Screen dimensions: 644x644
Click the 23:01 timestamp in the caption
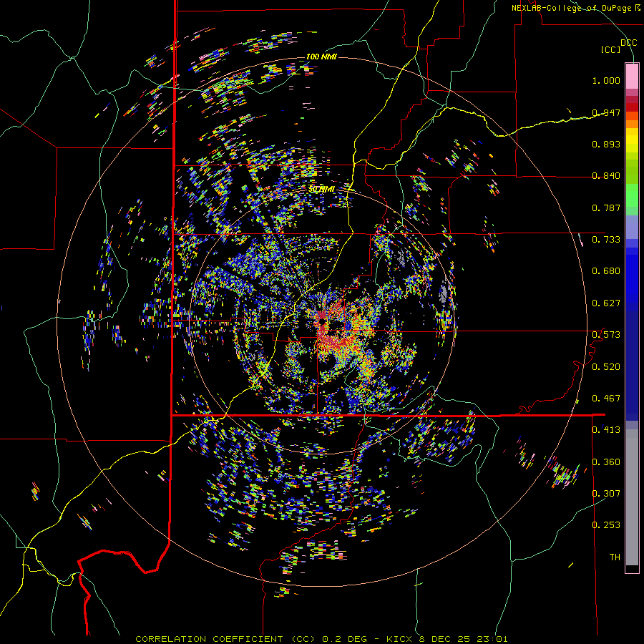[x=492, y=639]
